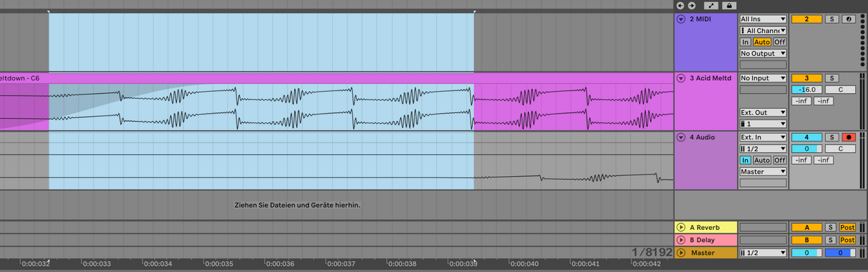Set 4 Audio monitoring to Auto

pyautogui.click(x=762, y=160)
